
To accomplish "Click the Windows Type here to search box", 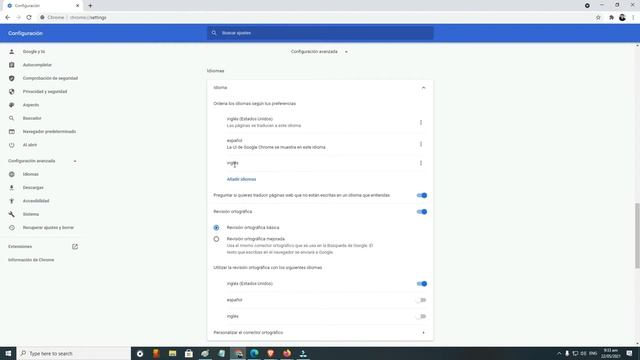I will 73,353.
